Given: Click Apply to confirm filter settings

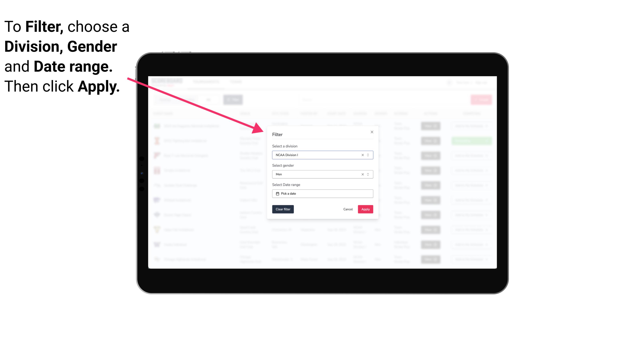Looking at the screenshot, I should [365, 209].
